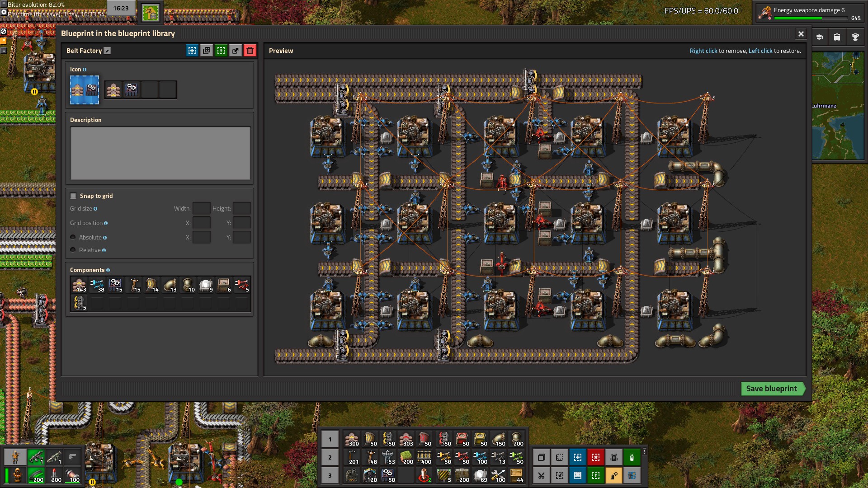Rename blueprint via pencil icon beside Belt Factory

107,51
